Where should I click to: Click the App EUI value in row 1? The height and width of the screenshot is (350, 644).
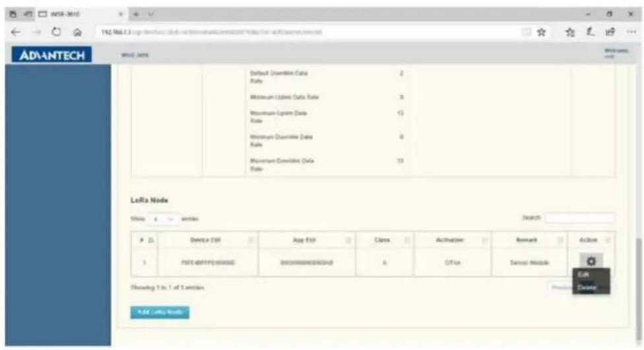click(x=307, y=262)
